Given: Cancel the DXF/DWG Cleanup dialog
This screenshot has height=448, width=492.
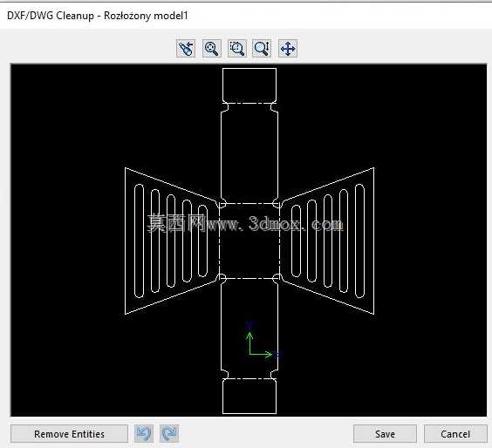Looking at the screenshot, I should 455,434.
